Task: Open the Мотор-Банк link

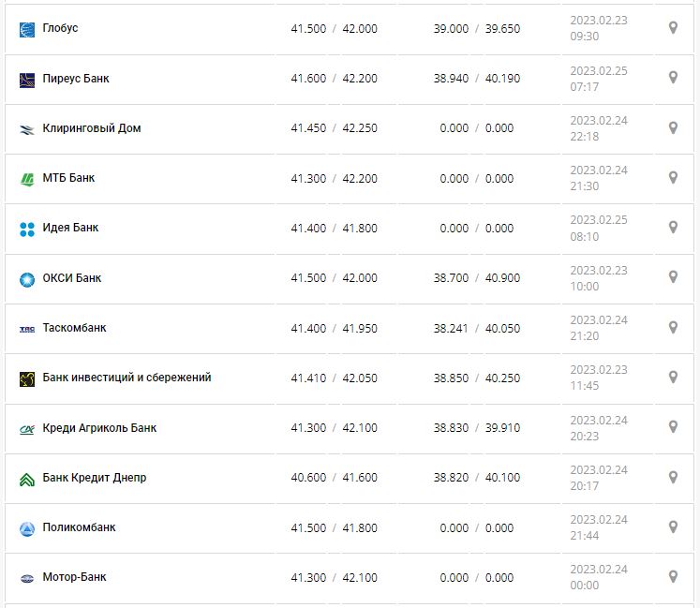Action: [74, 577]
